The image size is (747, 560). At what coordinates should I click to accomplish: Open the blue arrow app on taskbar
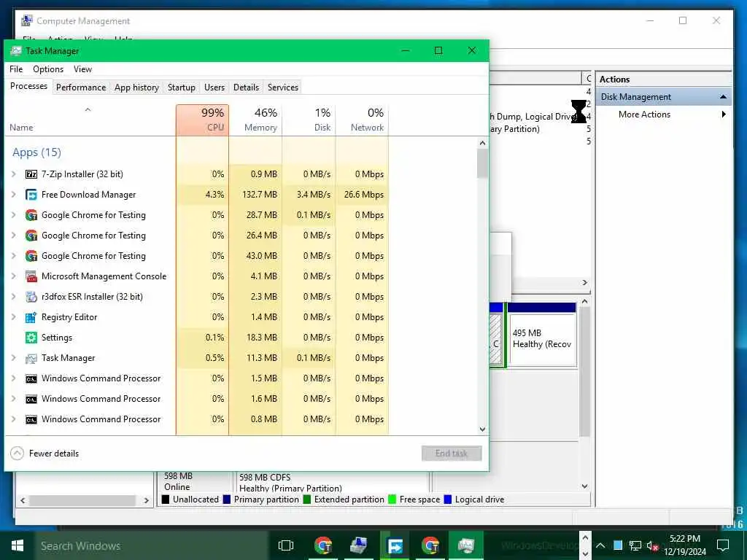tap(395, 545)
